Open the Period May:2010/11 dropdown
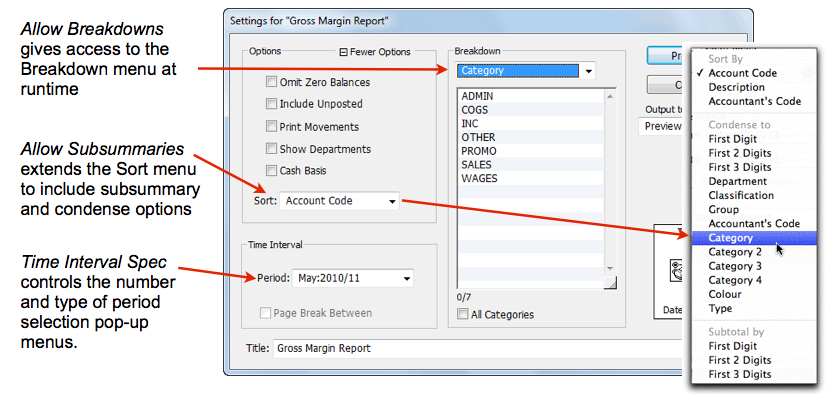This screenshot has width=829, height=394. click(353, 278)
